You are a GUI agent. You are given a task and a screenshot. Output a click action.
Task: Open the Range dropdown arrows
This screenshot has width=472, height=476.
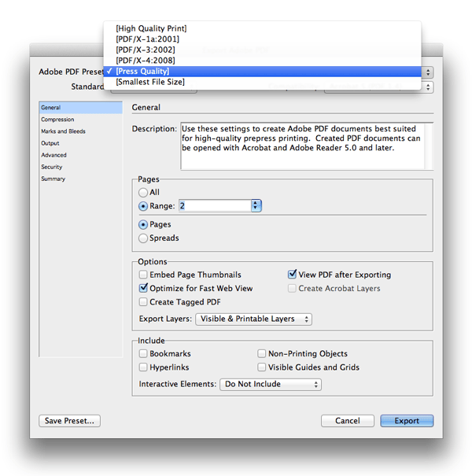[x=256, y=206]
